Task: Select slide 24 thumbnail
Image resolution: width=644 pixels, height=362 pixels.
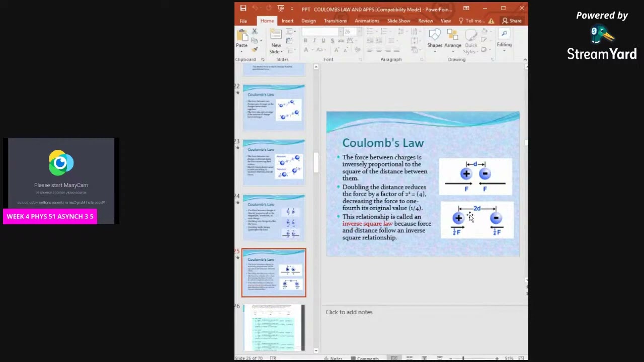Action: point(274,217)
